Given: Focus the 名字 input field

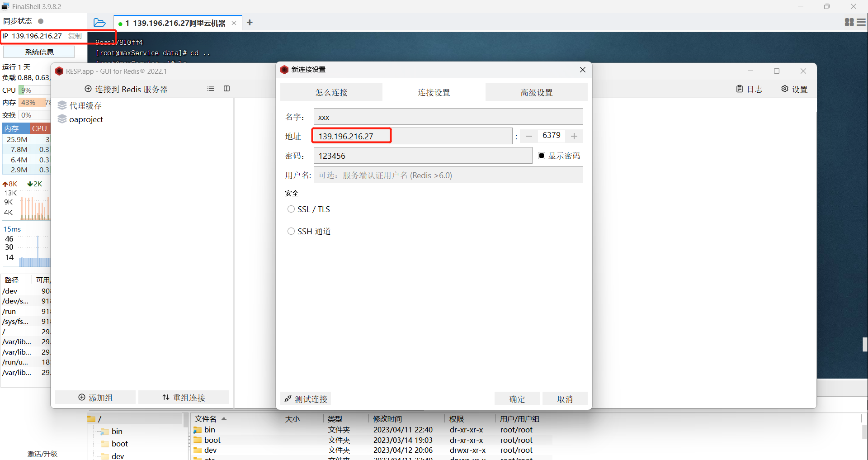Looking at the screenshot, I should (448, 117).
